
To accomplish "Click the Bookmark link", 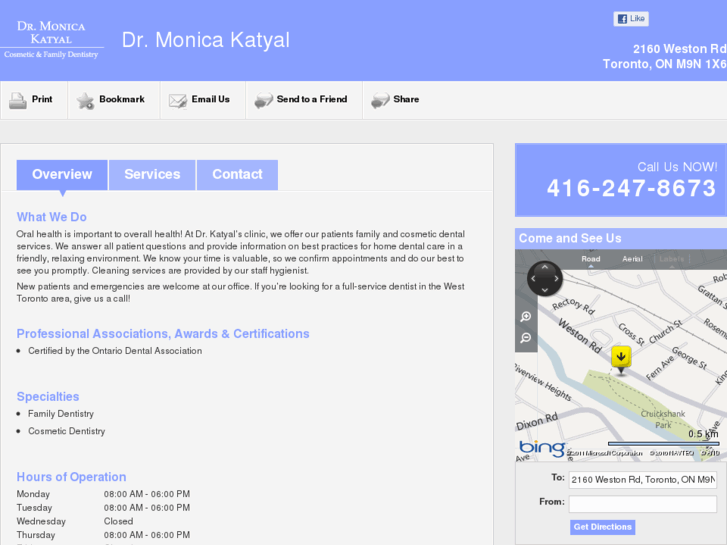I will [122, 99].
